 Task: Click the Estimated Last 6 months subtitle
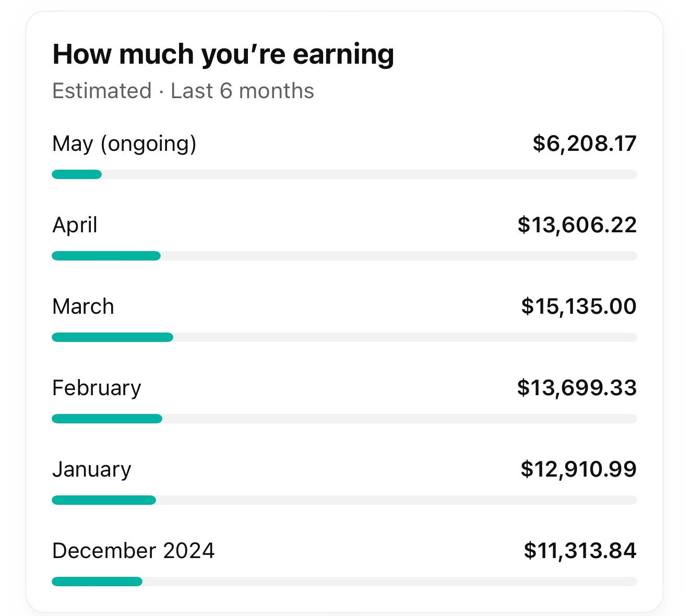(183, 91)
